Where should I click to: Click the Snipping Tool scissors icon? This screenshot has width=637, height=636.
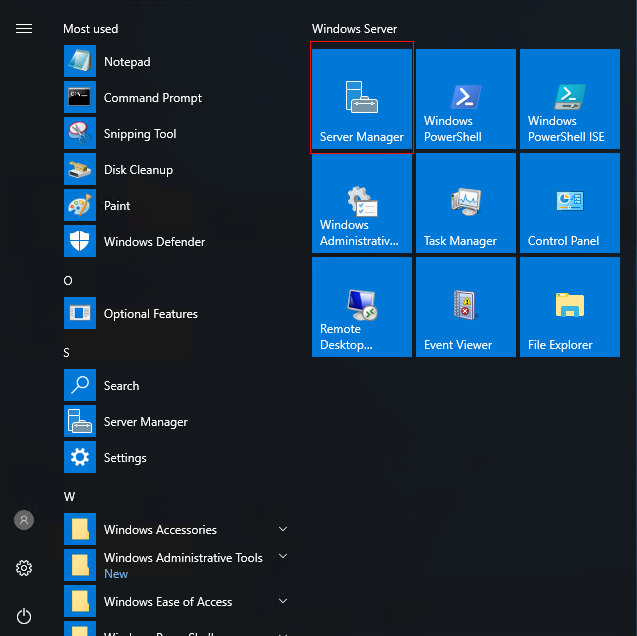(x=80, y=133)
